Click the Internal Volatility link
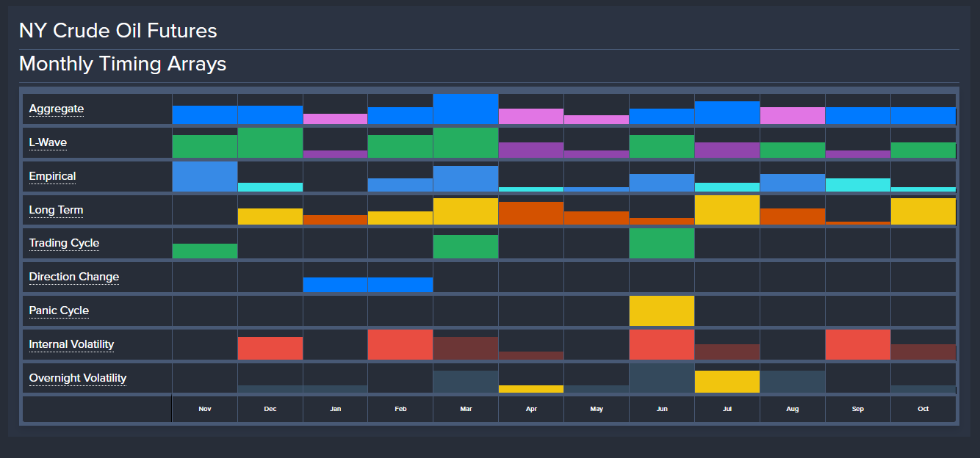This screenshot has height=458, width=980. (71, 344)
